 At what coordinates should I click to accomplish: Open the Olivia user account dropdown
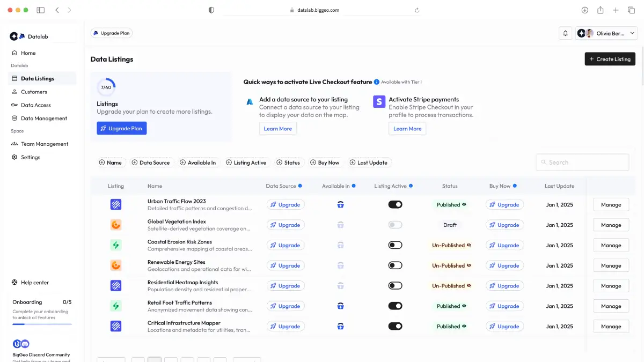(606, 33)
